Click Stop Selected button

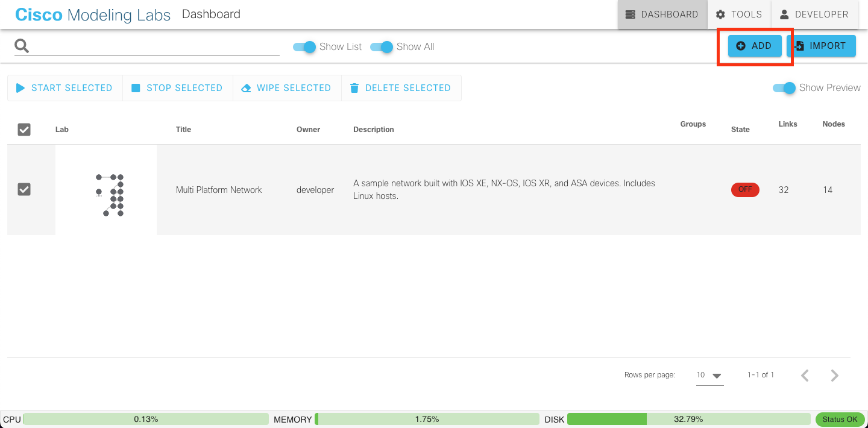(178, 88)
